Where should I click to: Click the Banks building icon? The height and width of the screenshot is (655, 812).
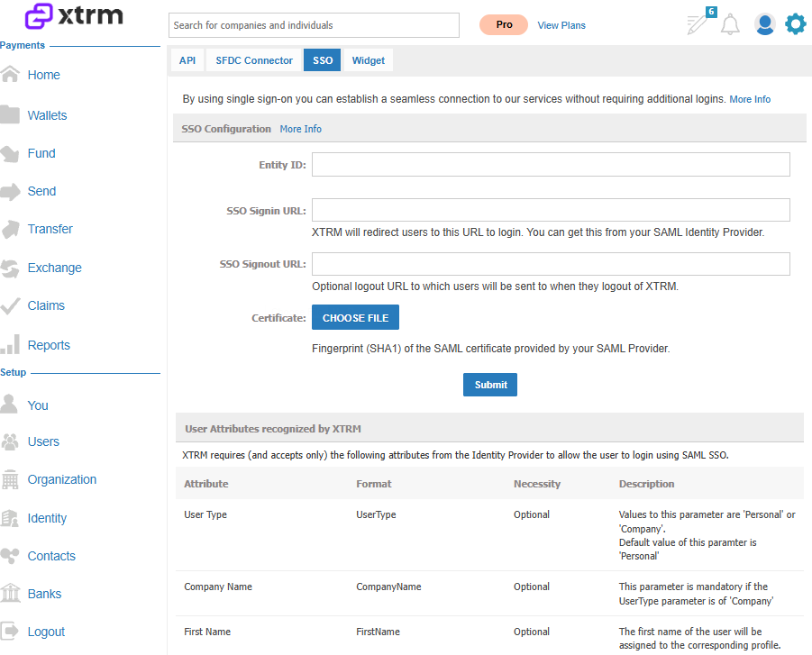[x=10, y=594]
